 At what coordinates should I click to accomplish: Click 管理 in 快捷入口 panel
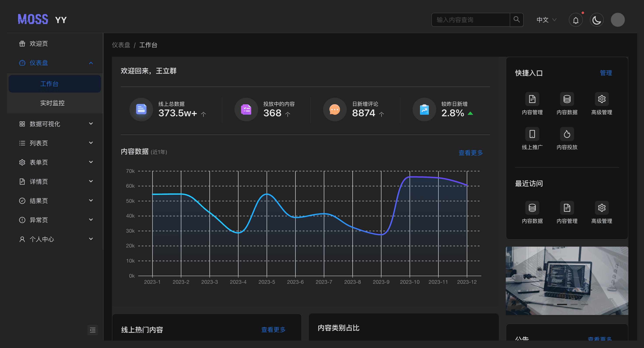point(606,73)
